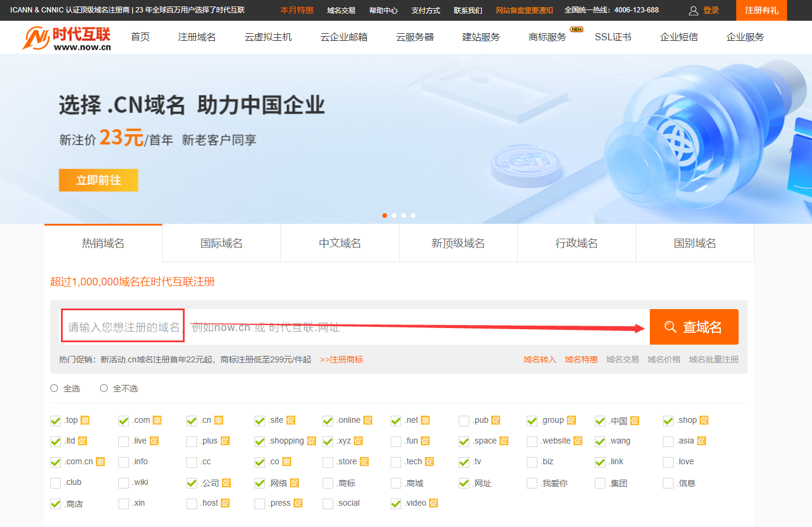
Task: Click the 查域名 search button
Action: tap(694, 327)
